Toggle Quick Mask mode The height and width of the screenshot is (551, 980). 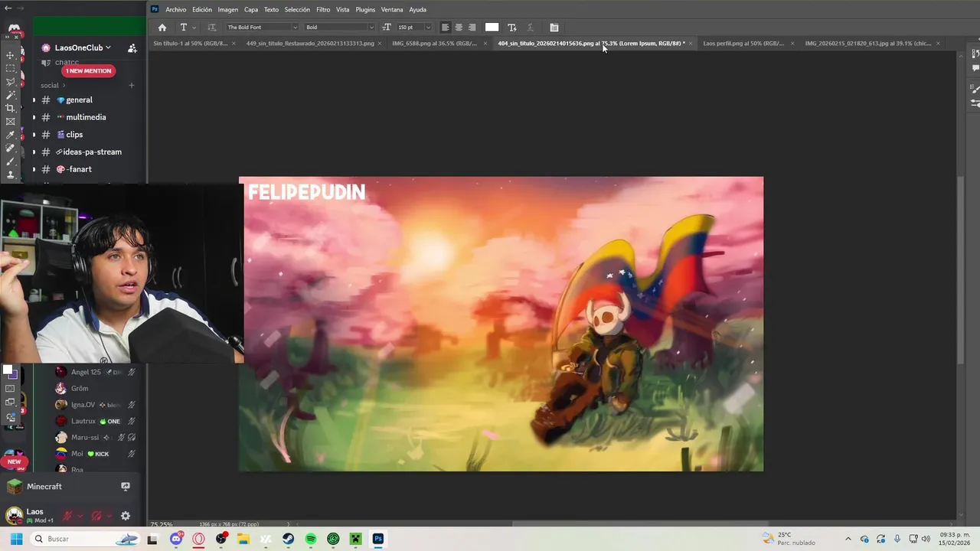click(x=10, y=389)
